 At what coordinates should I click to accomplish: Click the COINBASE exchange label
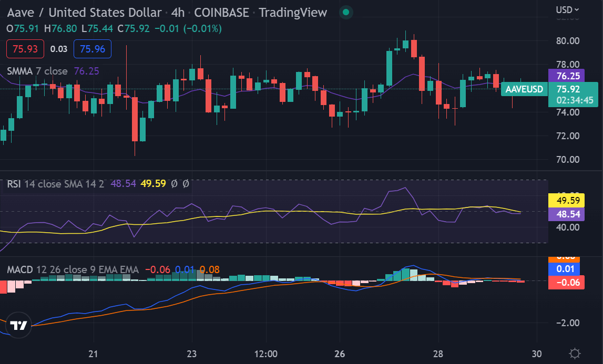click(221, 12)
